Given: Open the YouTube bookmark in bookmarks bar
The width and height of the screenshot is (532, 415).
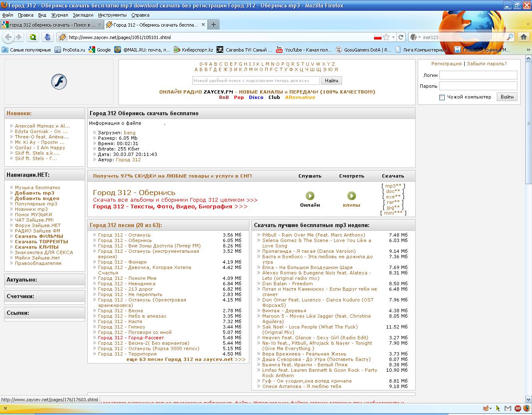Looking at the screenshot, I should (x=304, y=49).
